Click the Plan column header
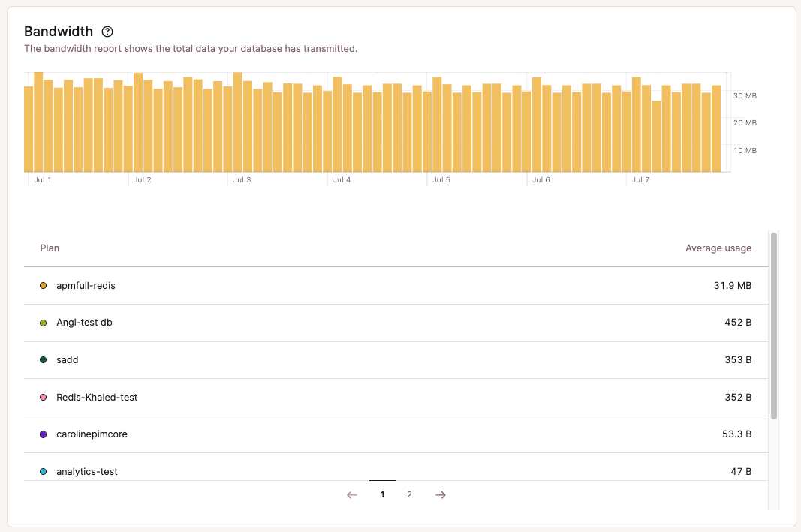The image size is (801, 532). (50, 248)
